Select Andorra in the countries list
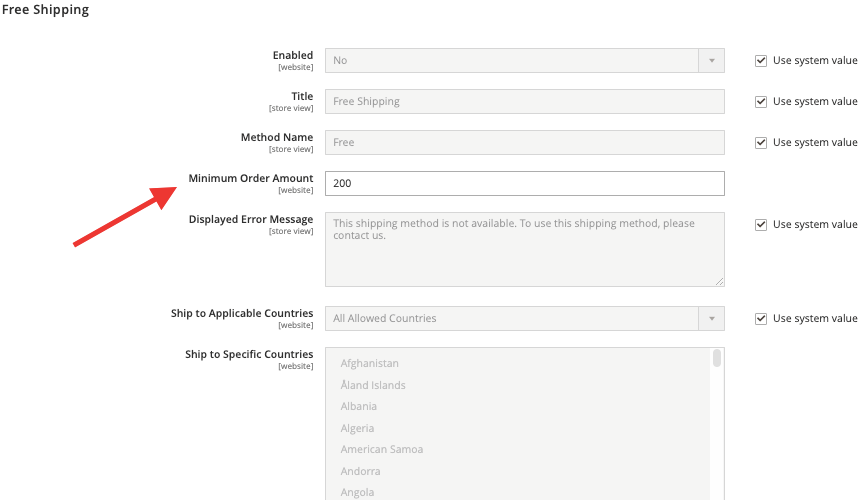Screen dimensions: 859x500 click(x=360, y=472)
